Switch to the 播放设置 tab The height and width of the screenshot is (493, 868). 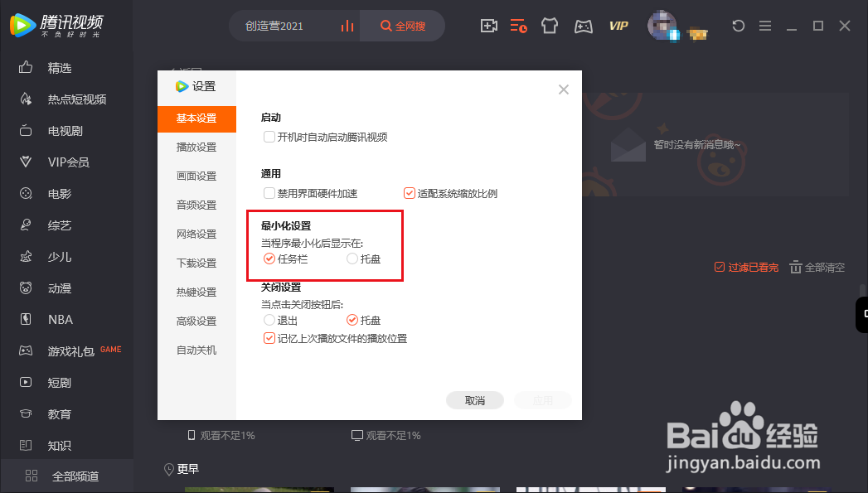tap(196, 147)
